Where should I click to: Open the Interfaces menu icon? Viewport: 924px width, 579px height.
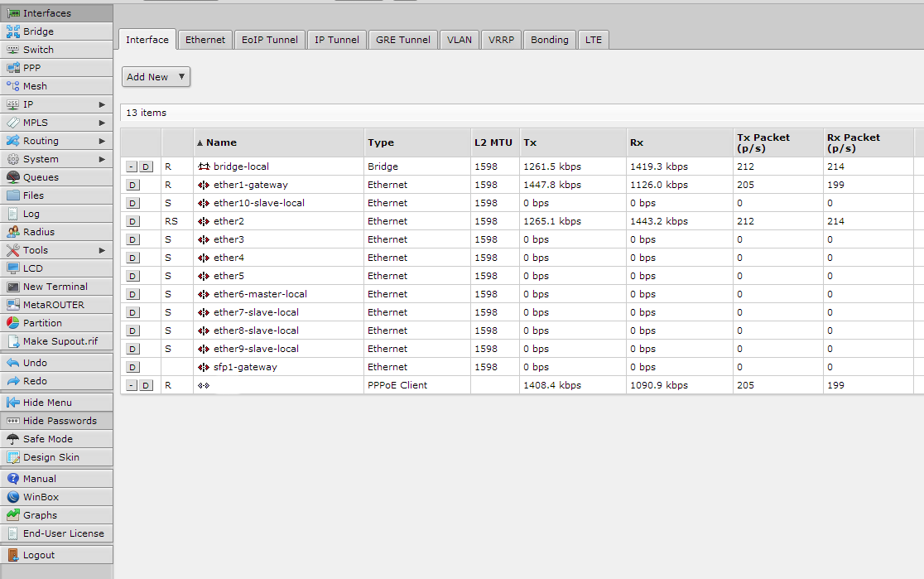click(13, 13)
